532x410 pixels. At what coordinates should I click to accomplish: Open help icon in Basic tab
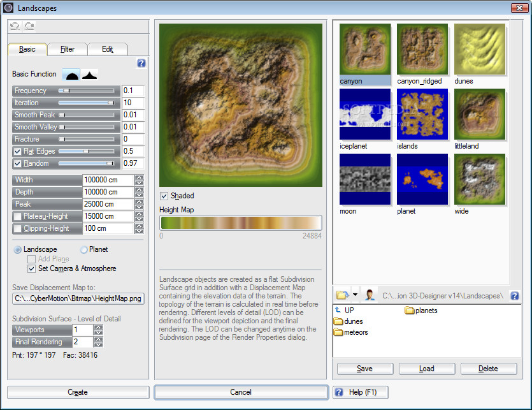click(x=141, y=63)
